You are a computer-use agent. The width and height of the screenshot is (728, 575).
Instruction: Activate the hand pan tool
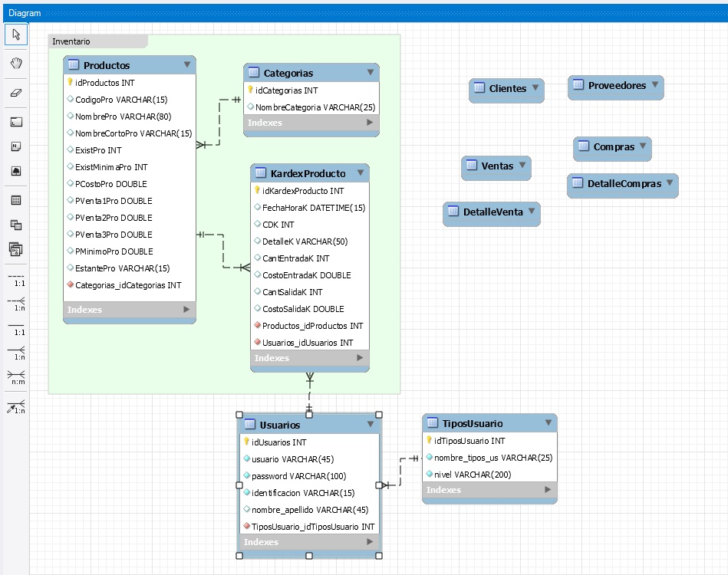16,64
